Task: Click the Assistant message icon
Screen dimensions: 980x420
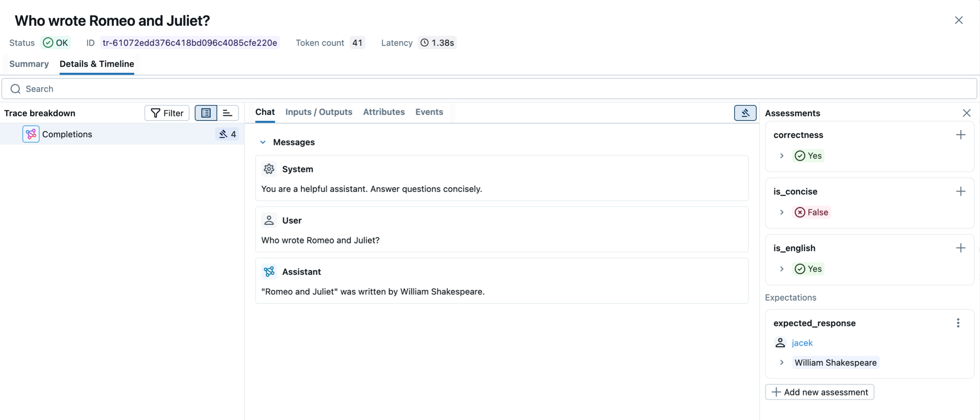Action: tap(269, 272)
